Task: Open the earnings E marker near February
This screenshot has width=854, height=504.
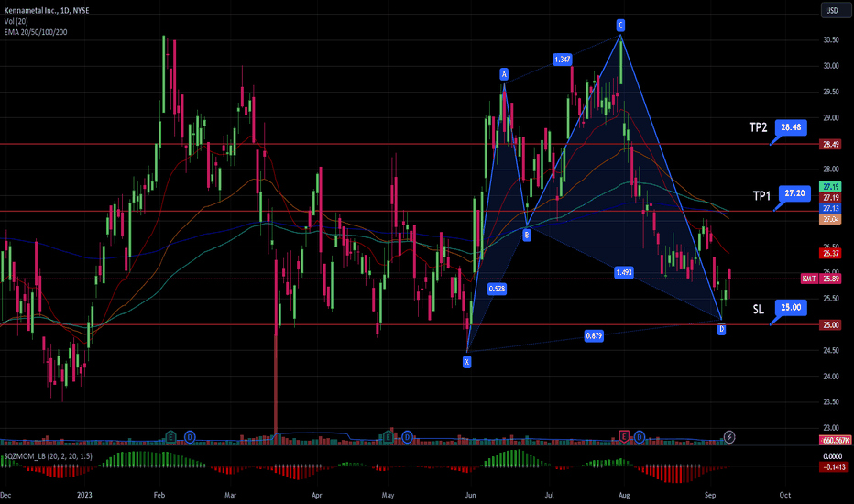Action: 171,437
